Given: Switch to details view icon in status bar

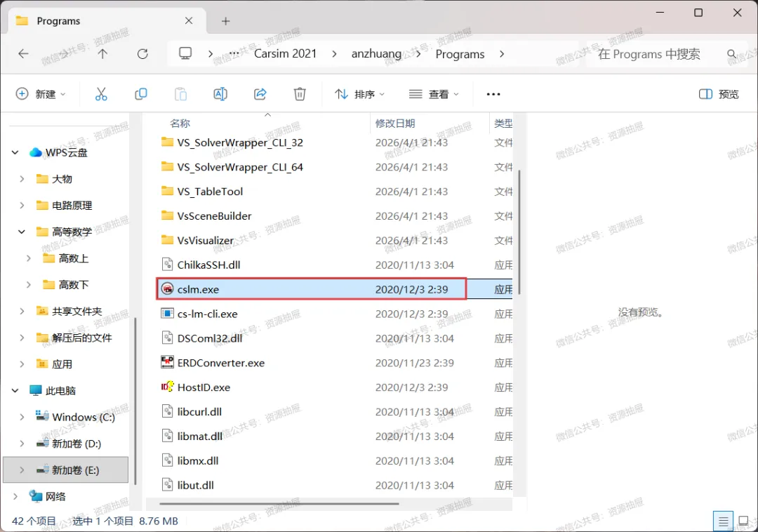Looking at the screenshot, I should tap(723, 521).
